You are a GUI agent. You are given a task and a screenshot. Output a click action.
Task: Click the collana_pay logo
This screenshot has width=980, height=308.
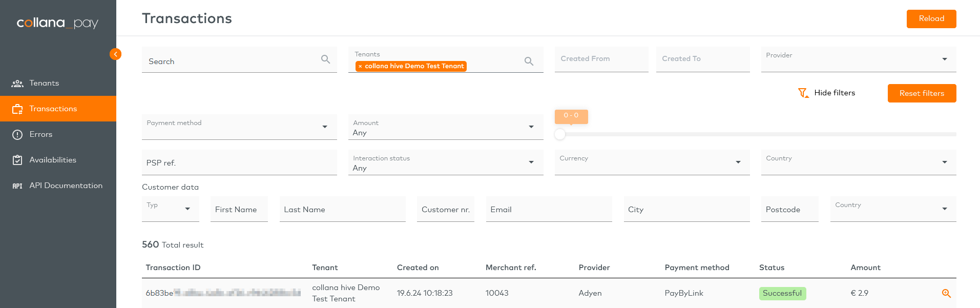point(57,23)
